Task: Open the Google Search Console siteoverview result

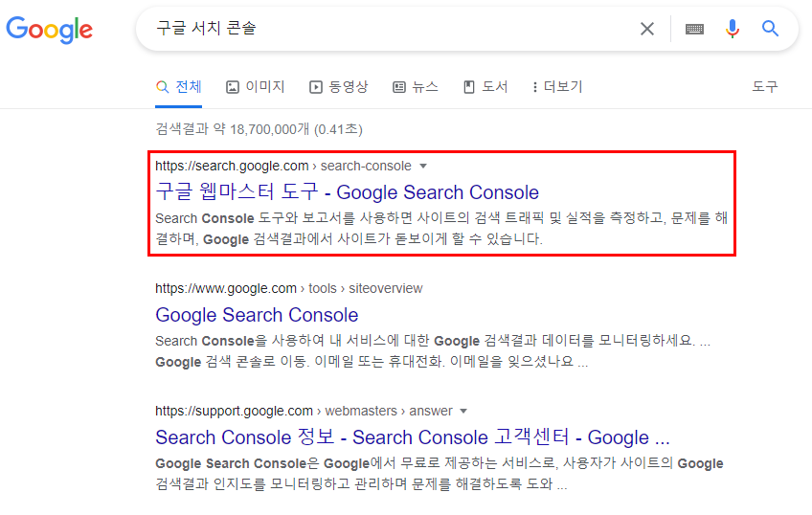Action: click(x=257, y=315)
